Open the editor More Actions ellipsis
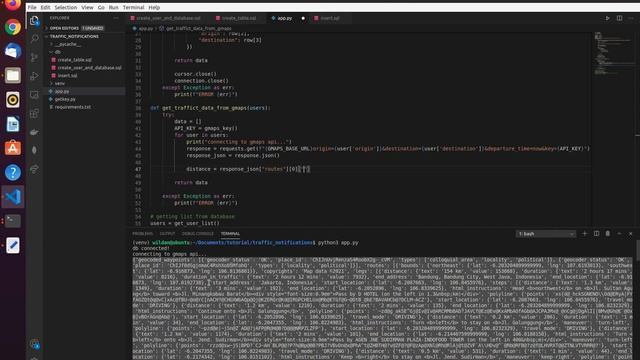Screen dimensions: 640x360 631,18
